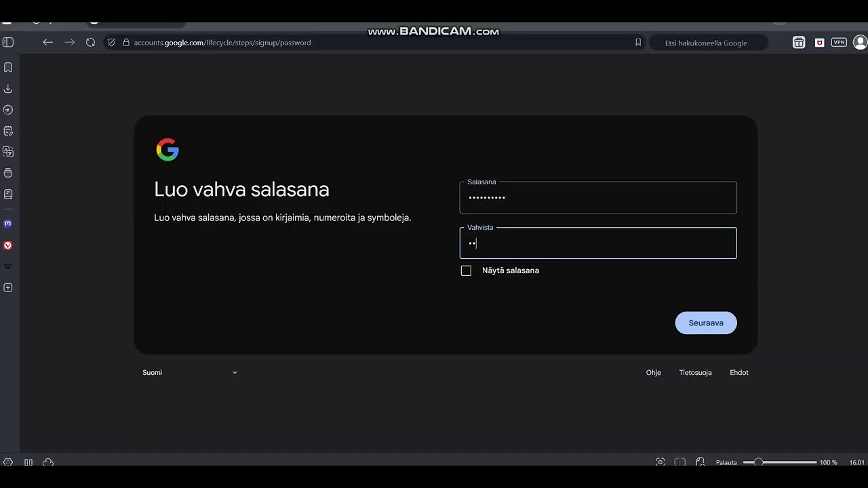Proceed with the Seuraava button
The height and width of the screenshot is (488, 868).
[706, 323]
